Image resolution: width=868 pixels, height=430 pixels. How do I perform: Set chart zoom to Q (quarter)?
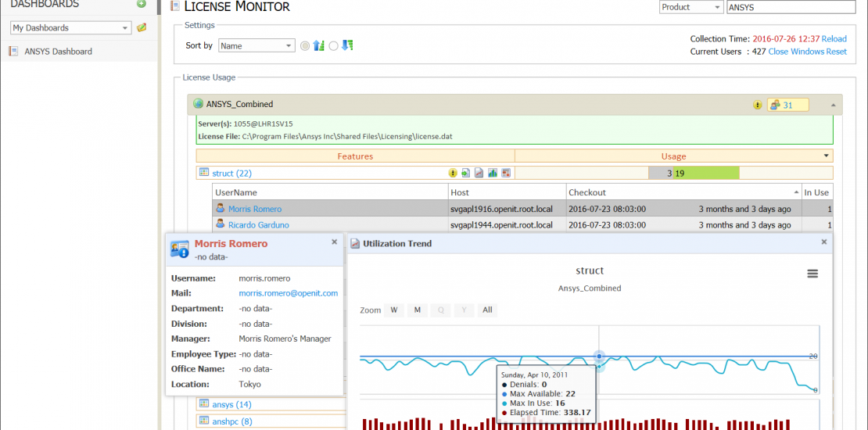[440, 310]
